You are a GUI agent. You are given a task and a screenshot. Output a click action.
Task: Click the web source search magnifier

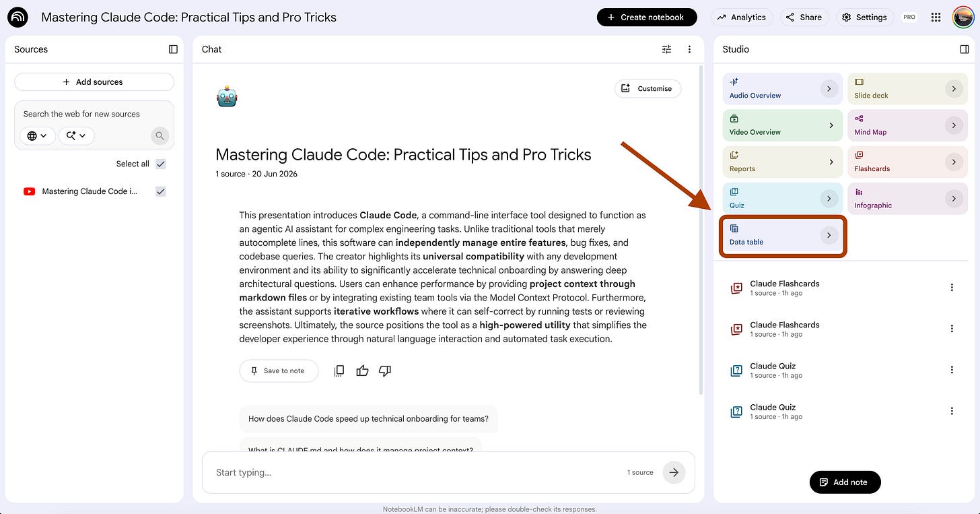point(160,135)
